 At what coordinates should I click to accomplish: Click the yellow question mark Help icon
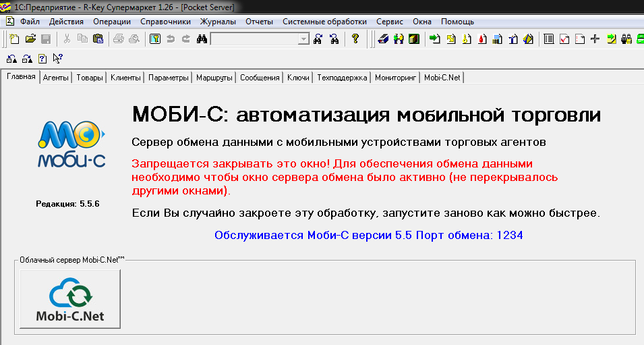tap(355, 39)
